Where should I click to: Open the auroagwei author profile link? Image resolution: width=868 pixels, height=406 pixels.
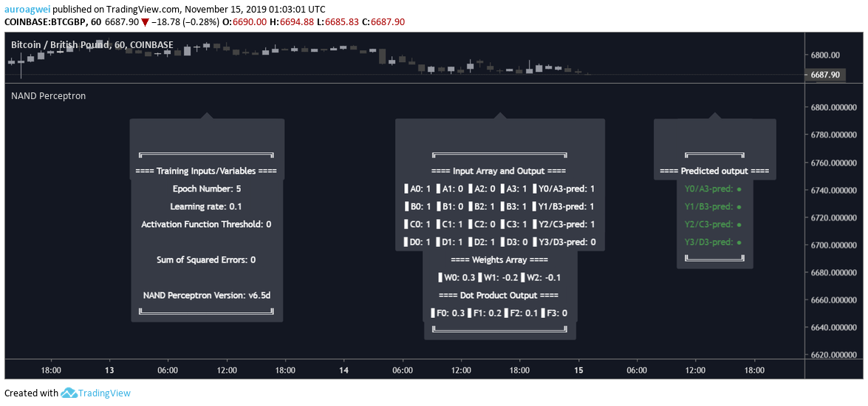coord(27,10)
